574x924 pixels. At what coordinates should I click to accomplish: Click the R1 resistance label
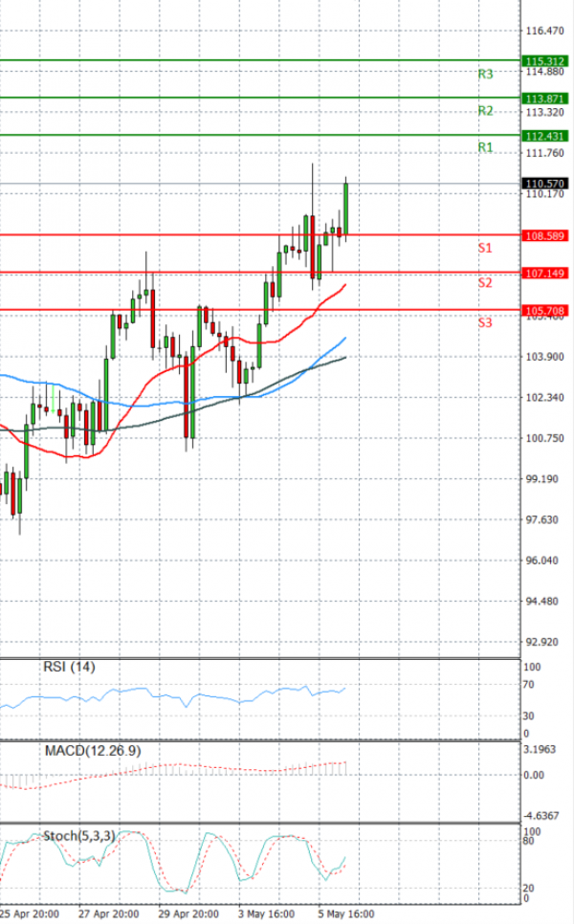pos(485,147)
